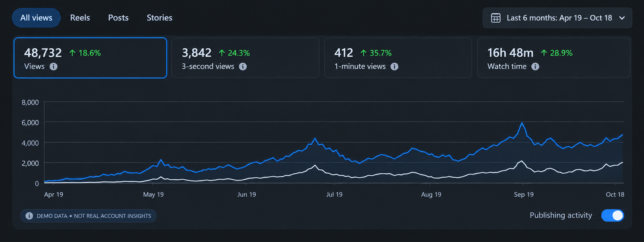
Task: Click the info icon beside Watch time
Action: (x=535, y=67)
